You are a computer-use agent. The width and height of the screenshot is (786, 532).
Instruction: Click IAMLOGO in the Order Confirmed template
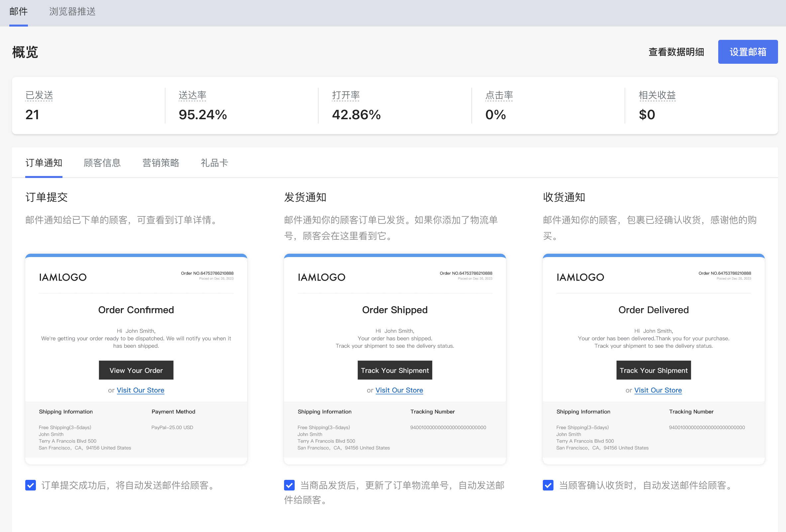pos(62,277)
